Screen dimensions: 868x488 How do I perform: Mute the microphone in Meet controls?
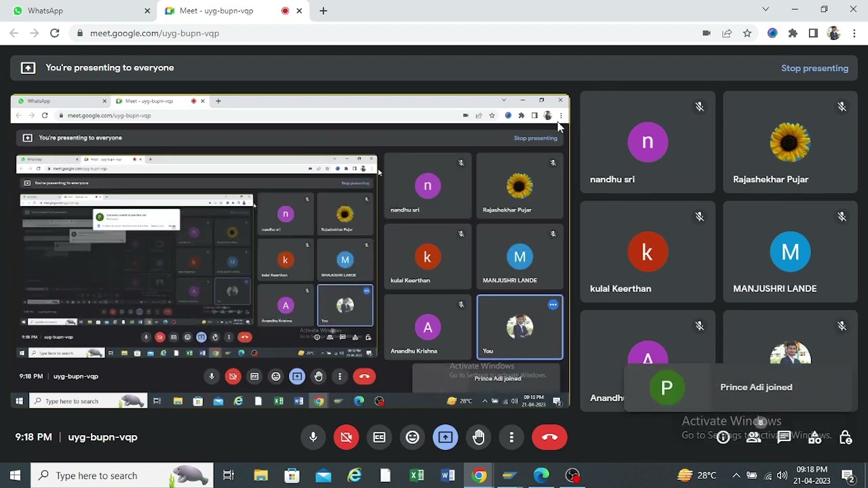313,437
